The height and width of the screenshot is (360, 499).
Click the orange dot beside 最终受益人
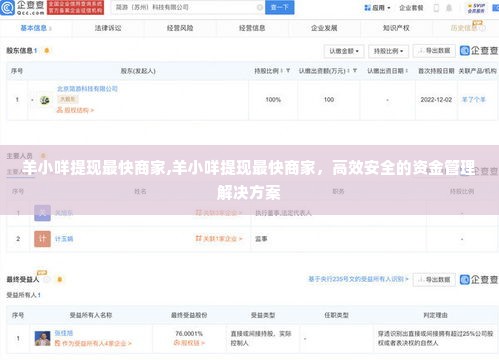pos(60,279)
